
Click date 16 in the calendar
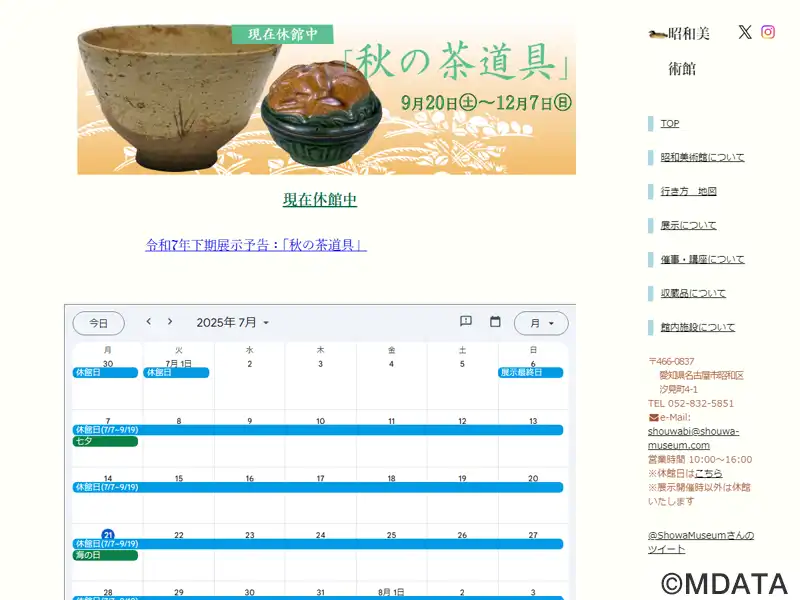249,478
